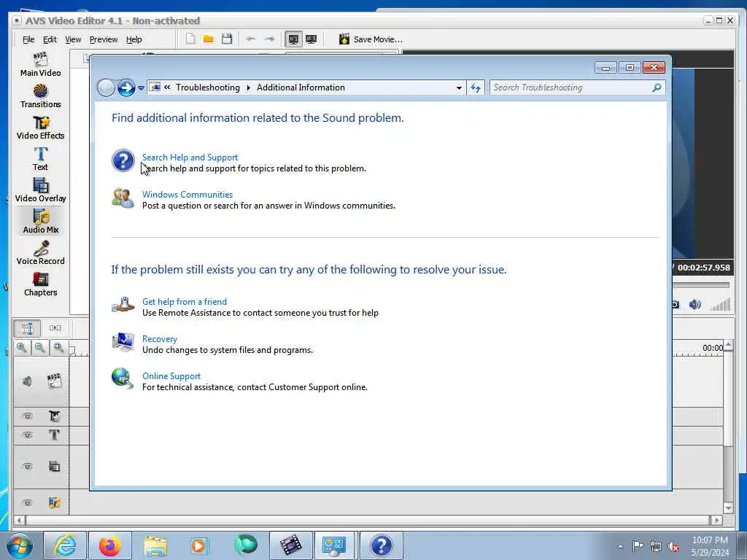Toggle visibility of audio mix track
This screenshot has width=747, height=560.
(x=28, y=503)
